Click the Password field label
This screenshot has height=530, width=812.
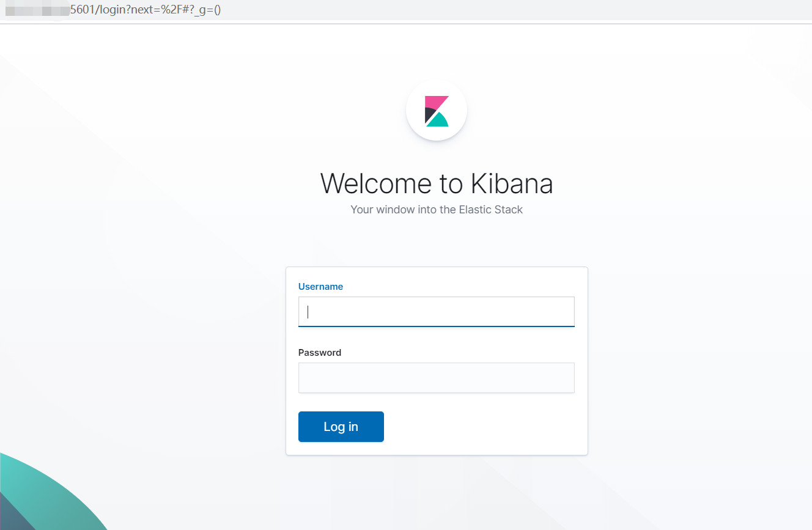pyautogui.click(x=320, y=353)
